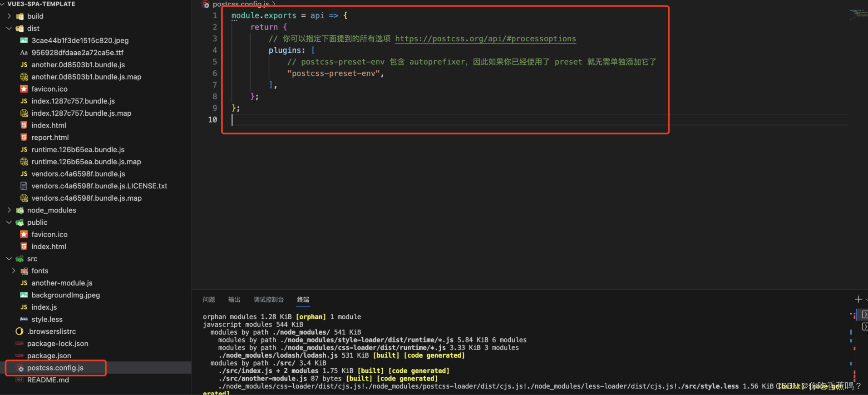Screen dimensions: 868x395
Task: Click the JS icon of index.1287c757.bundle.js
Action: (24, 101)
